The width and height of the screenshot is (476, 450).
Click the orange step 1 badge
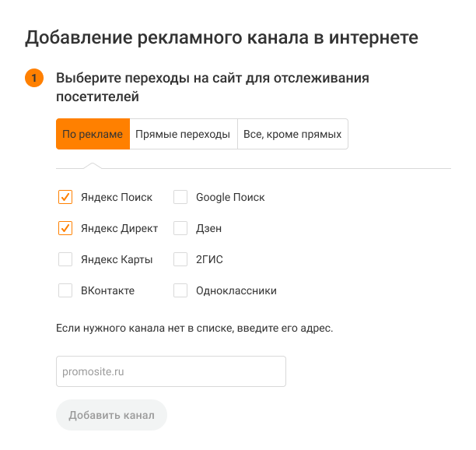click(34, 79)
